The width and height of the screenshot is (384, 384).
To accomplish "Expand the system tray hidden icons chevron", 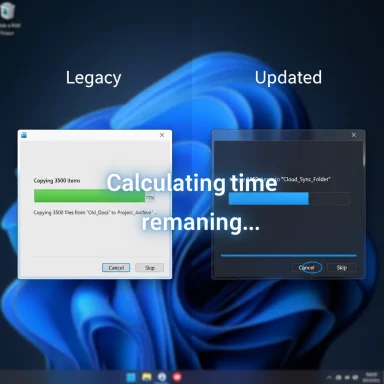I will [329, 377].
